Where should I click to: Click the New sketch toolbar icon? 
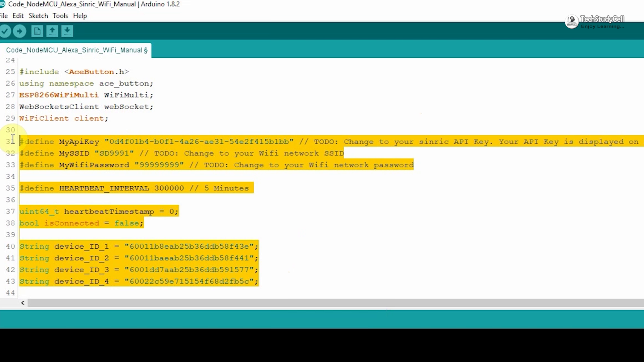pos(37,32)
